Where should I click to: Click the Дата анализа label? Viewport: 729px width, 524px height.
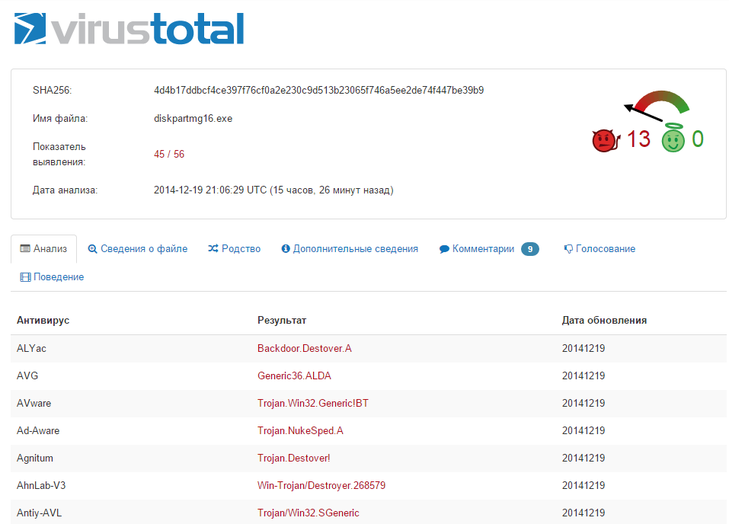click(65, 190)
